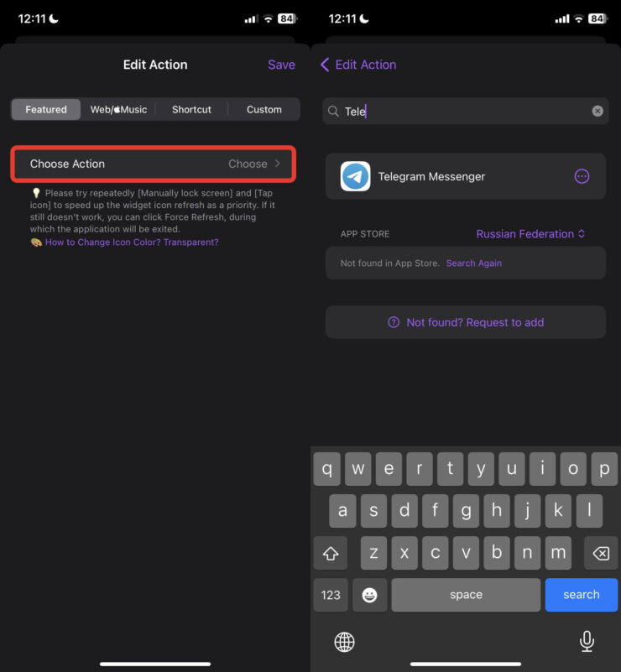Viewport: 621px width, 672px height.
Task: Open the three-dot options for Telegram Messenger
Action: (582, 176)
